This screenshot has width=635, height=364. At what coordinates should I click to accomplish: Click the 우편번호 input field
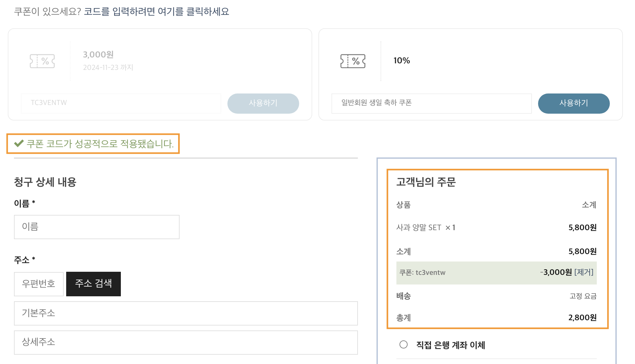tap(39, 284)
